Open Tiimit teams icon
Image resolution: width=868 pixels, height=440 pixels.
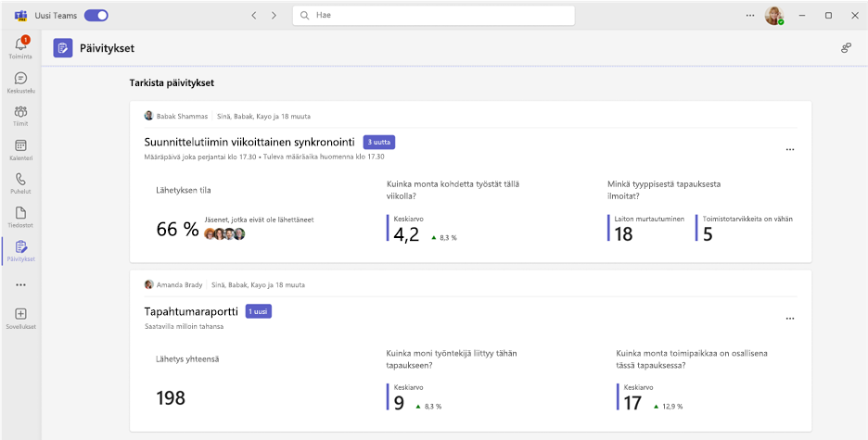(x=20, y=112)
